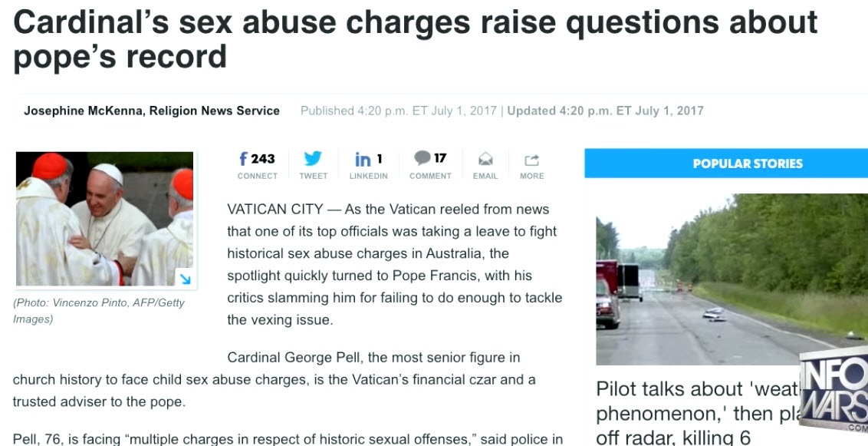Open the highway crash story thumbnail
868x446 pixels.
(732, 279)
